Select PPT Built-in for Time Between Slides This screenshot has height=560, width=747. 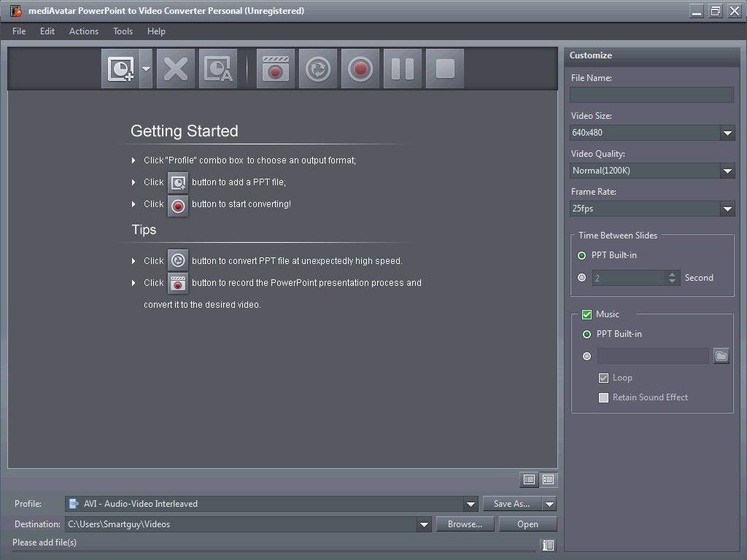[x=581, y=256]
